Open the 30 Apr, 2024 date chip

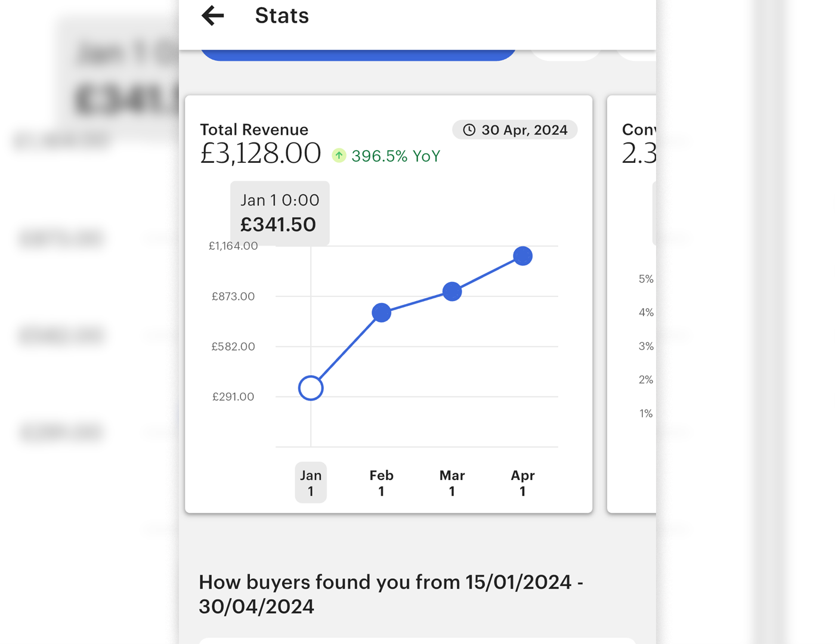click(515, 130)
